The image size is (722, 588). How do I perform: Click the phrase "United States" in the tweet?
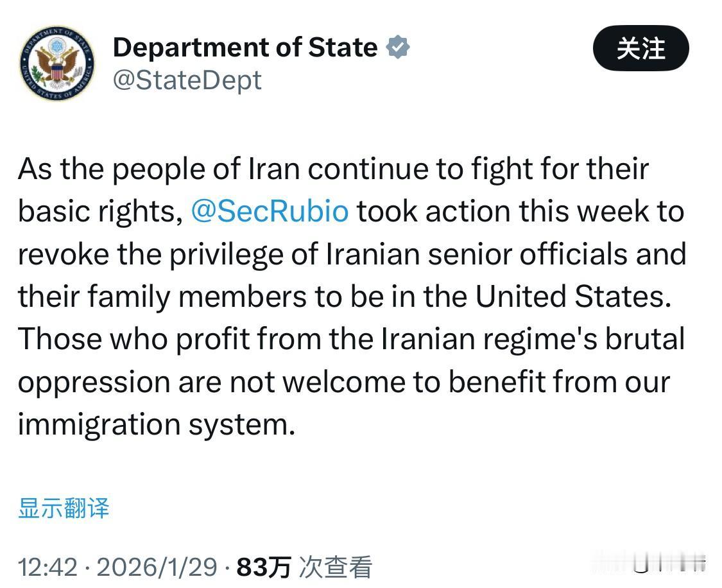pyautogui.click(x=569, y=297)
